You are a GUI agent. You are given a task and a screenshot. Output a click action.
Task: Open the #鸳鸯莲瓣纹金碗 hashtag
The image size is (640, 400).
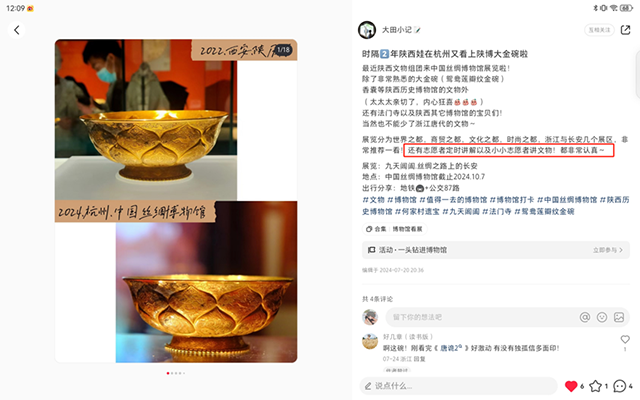click(x=544, y=211)
